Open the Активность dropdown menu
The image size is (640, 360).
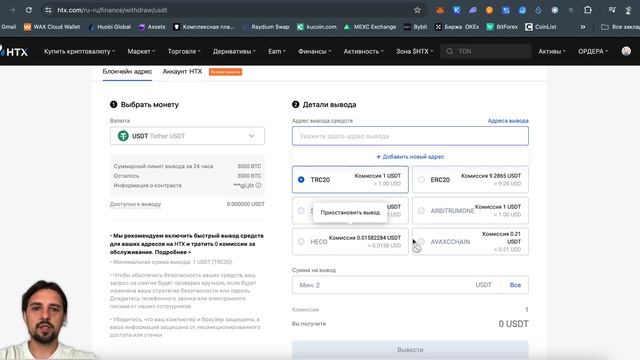(363, 51)
